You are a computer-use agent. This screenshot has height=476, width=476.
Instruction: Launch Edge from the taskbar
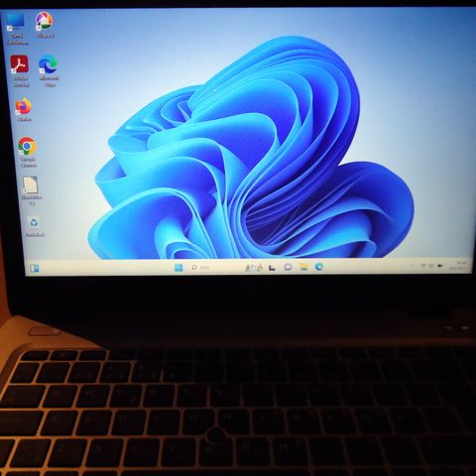click(x=319, y=267)
